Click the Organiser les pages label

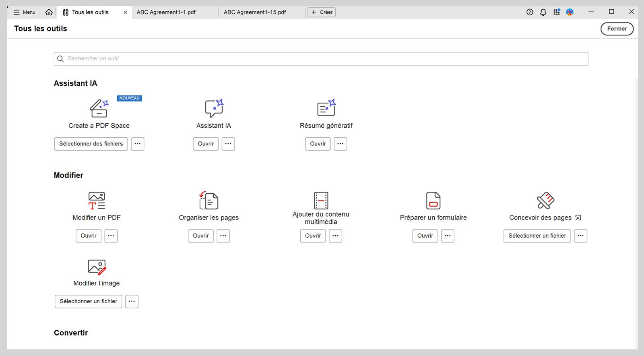[209, 217]
